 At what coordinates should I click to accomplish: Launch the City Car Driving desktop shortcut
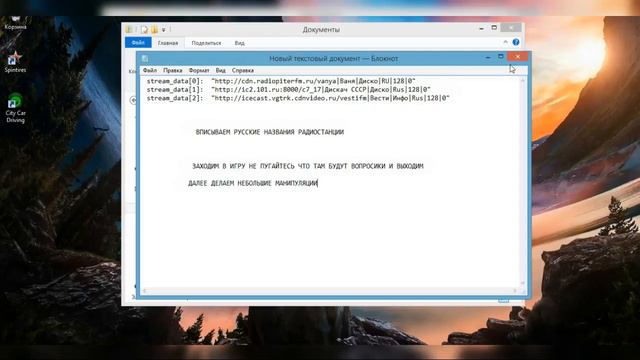click(15, 108)
